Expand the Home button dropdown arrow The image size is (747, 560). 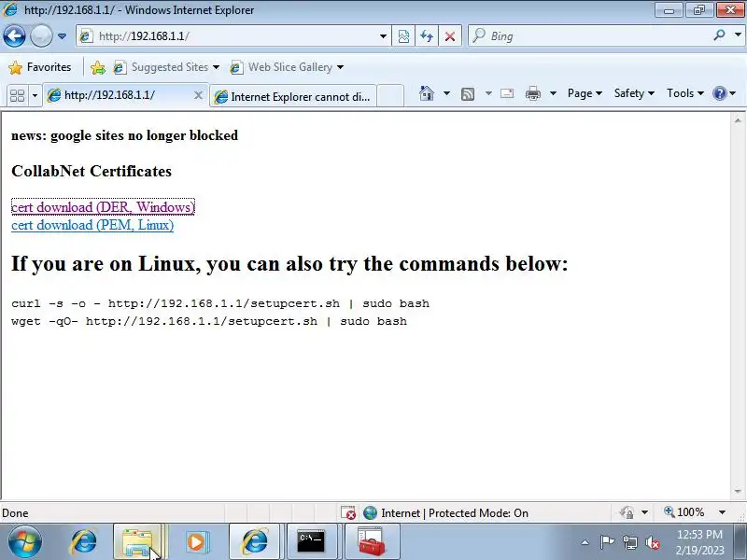(x=446, y=93)
